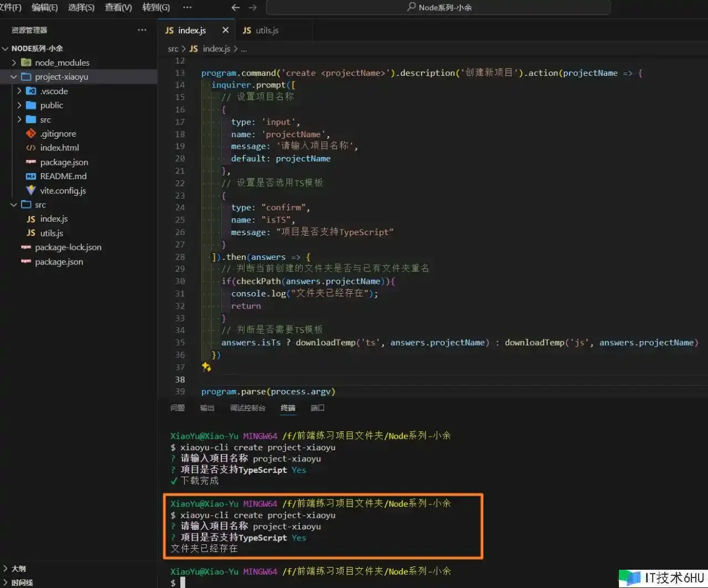The height and width of the screenshot is (588, 708).
Task: Expand the .vscode folder
Action: tap(19, 91)
